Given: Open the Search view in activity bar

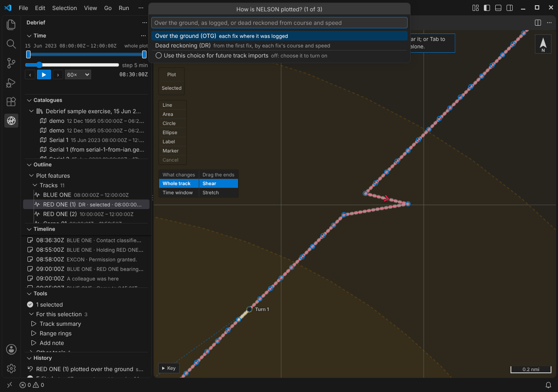Looking at the screenshot, I should pyautogui.click(x=11, y=44).
